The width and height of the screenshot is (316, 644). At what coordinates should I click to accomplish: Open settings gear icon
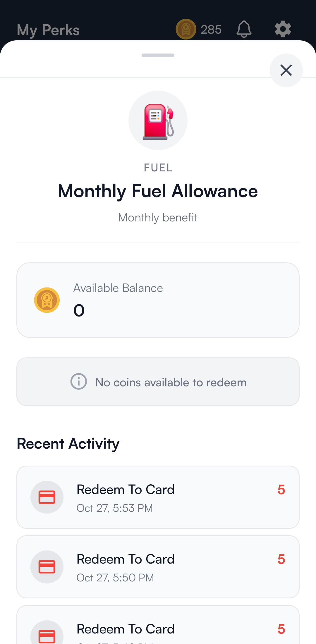pyautogui.click(x=283, y=29)
